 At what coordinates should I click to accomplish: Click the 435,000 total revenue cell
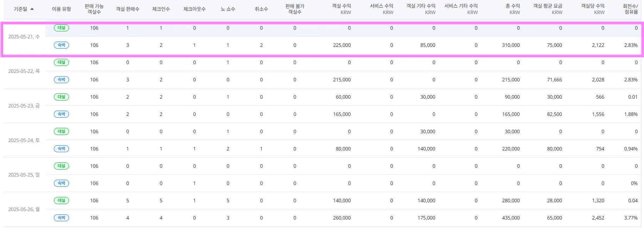coord(511,218)
